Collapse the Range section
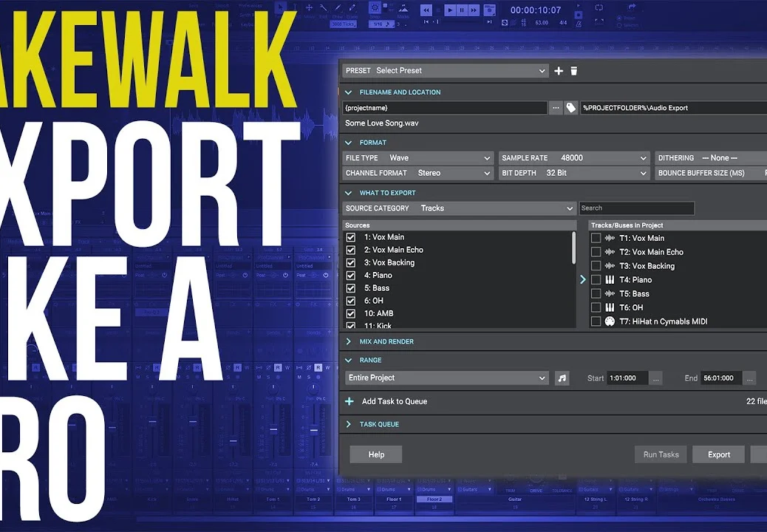 [348, 361]
